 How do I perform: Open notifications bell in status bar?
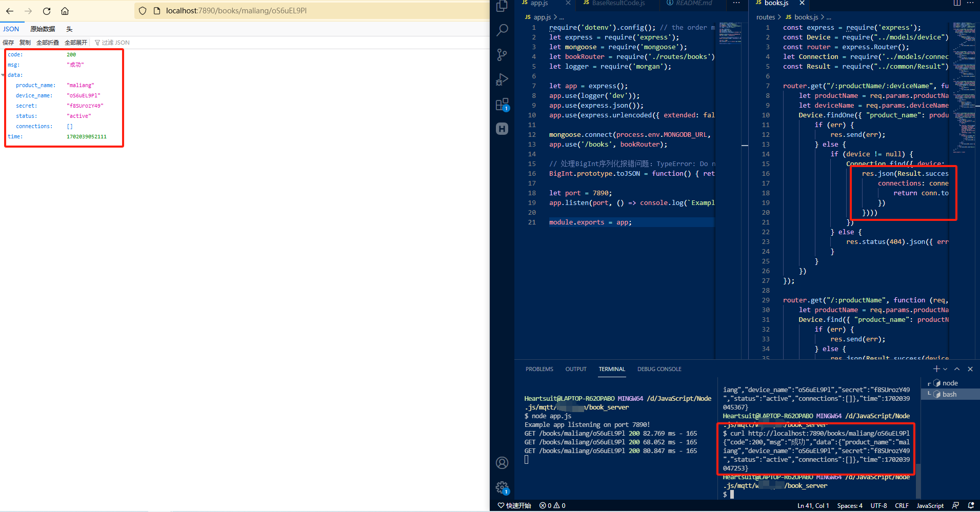(971, 506)
